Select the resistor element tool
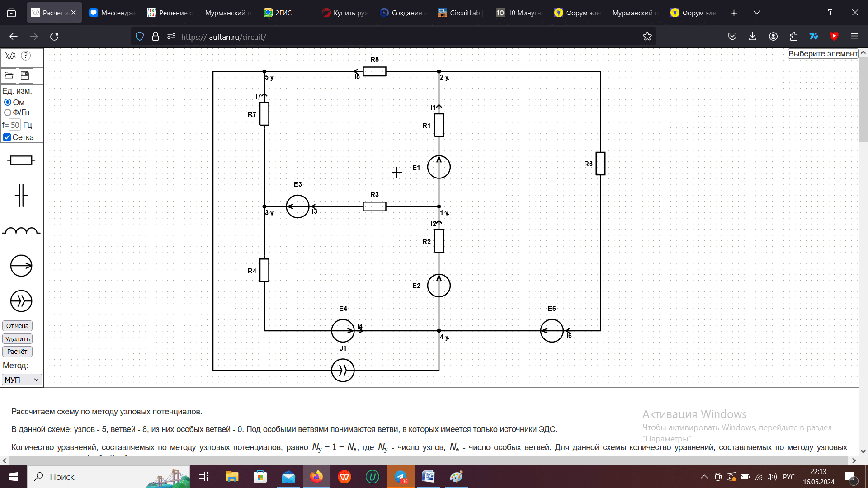 (x=21, y=160)
